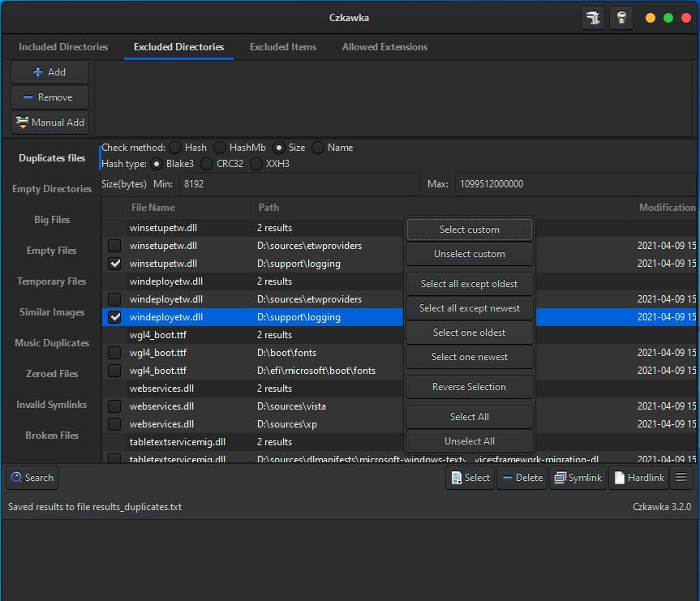This screenshot has width=700, height=601.
Task: Click the Hardlink button
Action: click(638, 478)
